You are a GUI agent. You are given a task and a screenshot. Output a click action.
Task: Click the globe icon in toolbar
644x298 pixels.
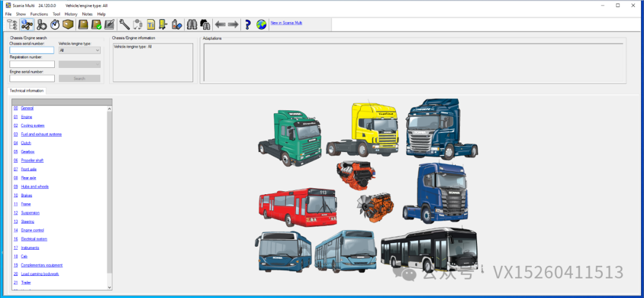pyautogui.click(x=261, y=24)
